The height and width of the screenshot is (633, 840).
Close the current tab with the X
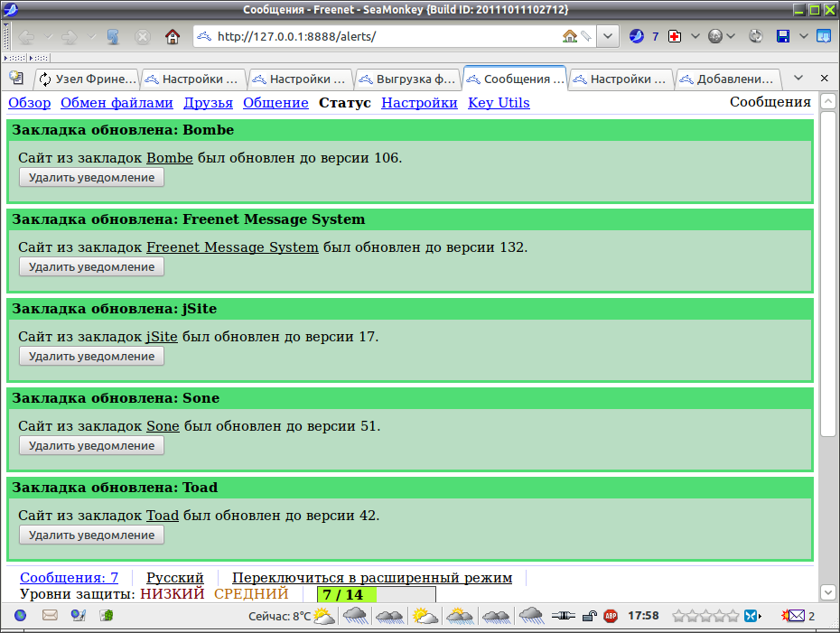825,79
